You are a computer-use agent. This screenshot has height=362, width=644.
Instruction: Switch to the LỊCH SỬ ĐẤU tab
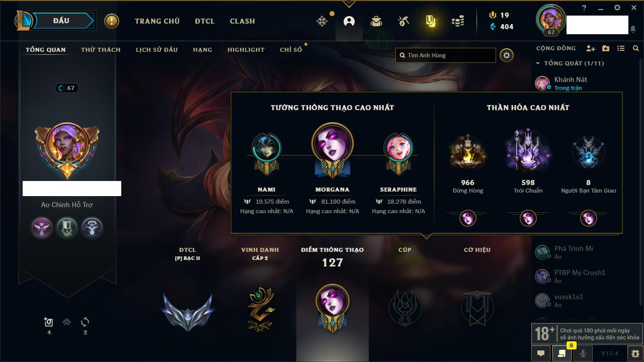(x=156, y=50)
